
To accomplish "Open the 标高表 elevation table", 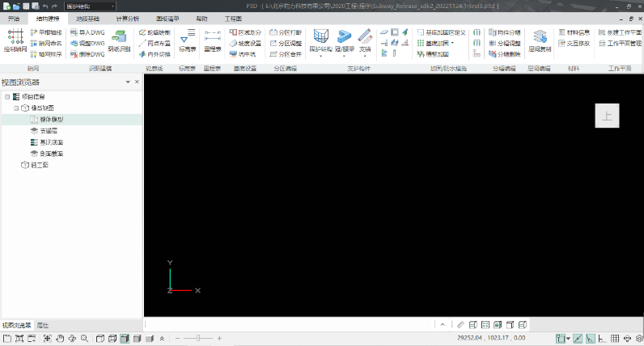I will (187, 40).
